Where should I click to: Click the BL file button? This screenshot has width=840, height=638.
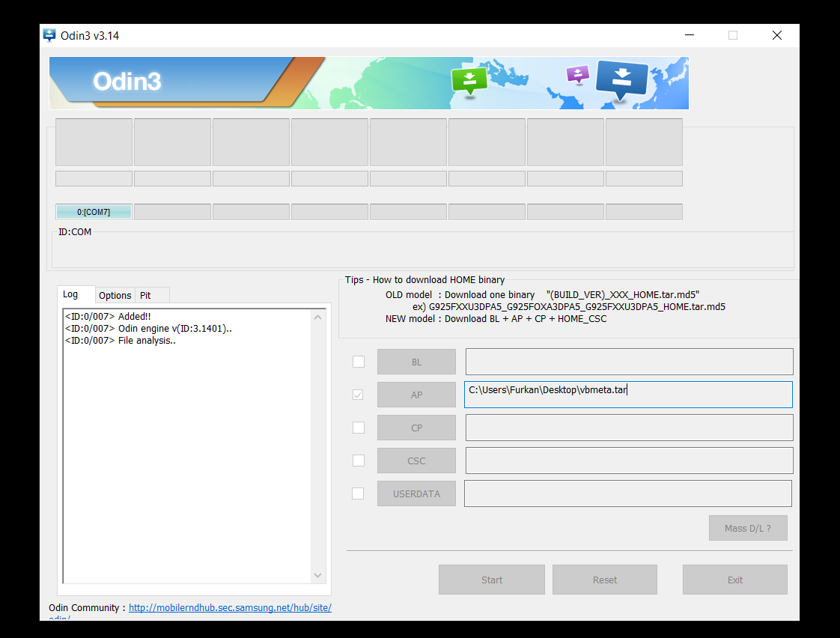pyautogui.click(x=416, y=362)
